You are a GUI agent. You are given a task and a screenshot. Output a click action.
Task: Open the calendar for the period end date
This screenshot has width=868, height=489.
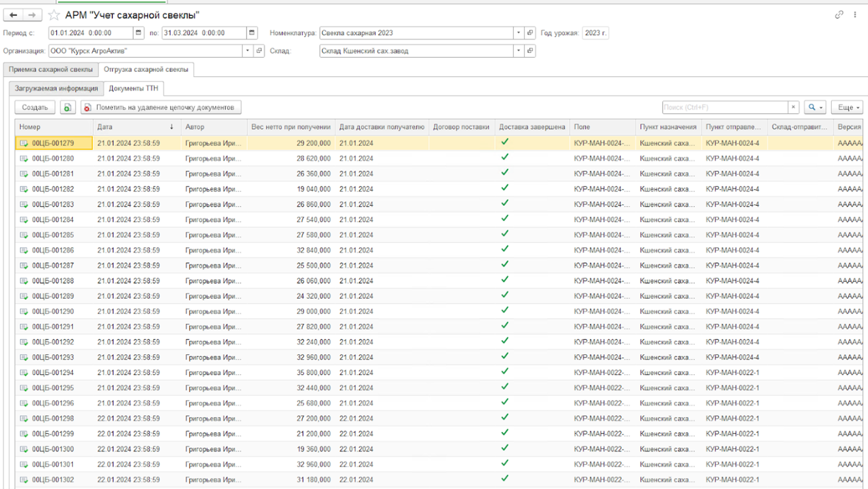click(x=252, y=33)
